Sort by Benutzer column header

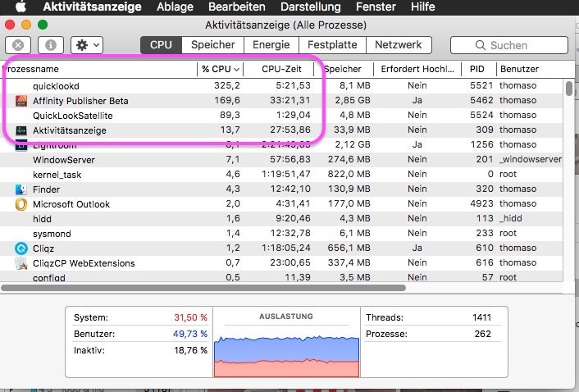(530, 69)
